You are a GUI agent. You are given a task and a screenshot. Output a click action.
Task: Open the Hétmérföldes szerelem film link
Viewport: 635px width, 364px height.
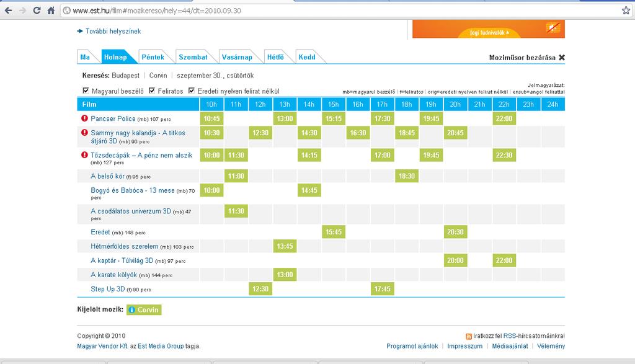pyautogui.click(x=124, y=246)
